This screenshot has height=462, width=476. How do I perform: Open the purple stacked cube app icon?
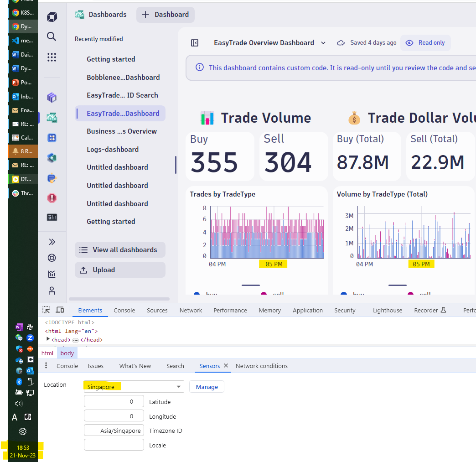coord(52,98)
